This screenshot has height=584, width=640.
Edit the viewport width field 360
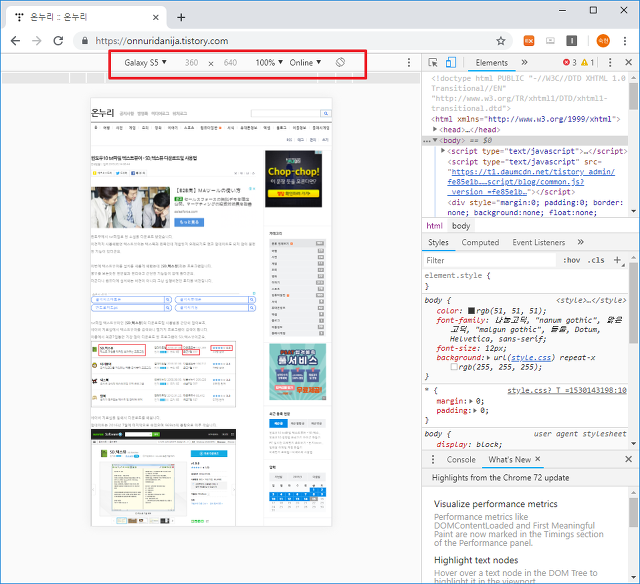tap(191, 62)
